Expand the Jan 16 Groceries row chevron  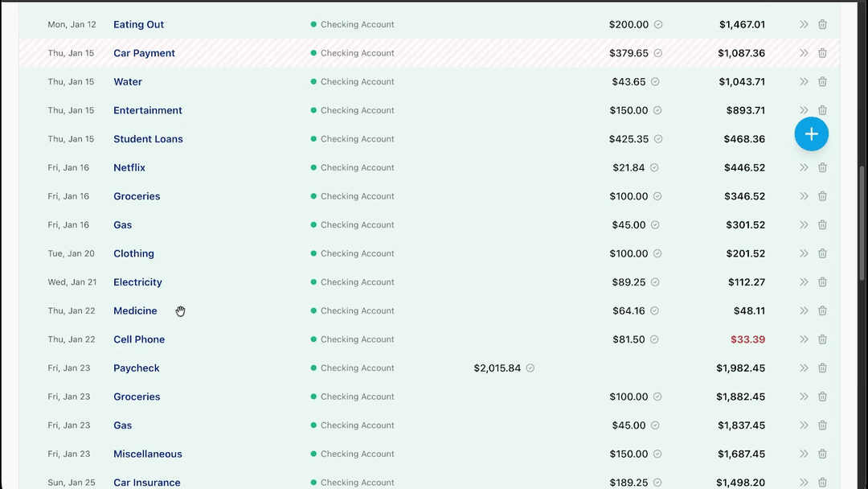point(804,196)
